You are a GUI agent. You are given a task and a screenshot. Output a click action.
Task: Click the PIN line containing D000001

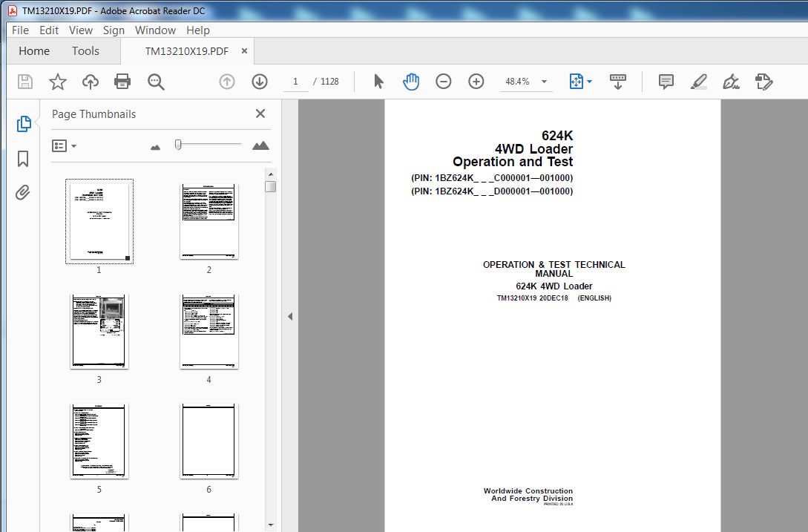[492, 191]
